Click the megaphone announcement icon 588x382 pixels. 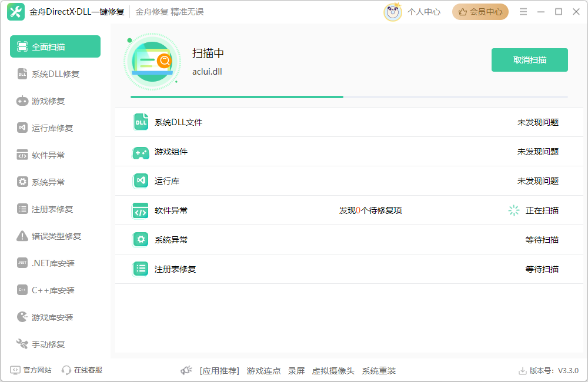pos(186,371)
